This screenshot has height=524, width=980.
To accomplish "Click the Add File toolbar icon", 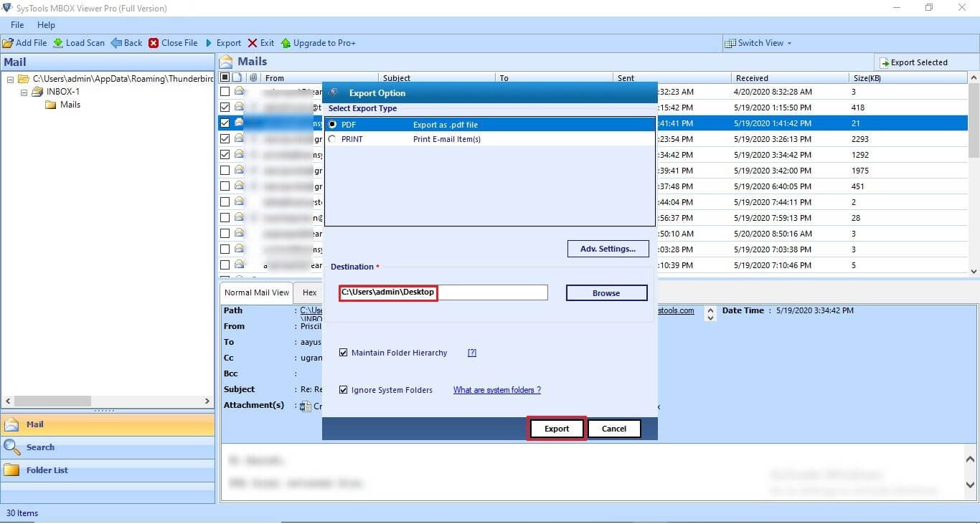I will (8, 43).
